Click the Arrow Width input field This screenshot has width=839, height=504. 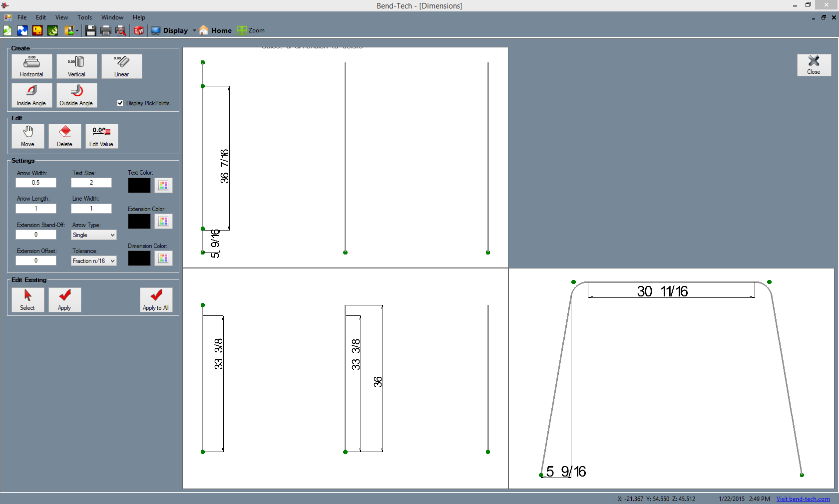[35, 183]
